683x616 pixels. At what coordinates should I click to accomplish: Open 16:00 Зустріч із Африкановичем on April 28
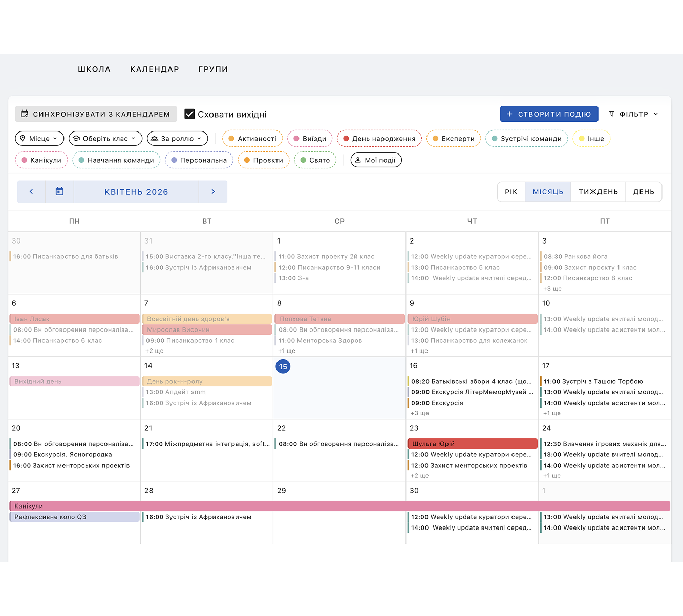[207, 517]
